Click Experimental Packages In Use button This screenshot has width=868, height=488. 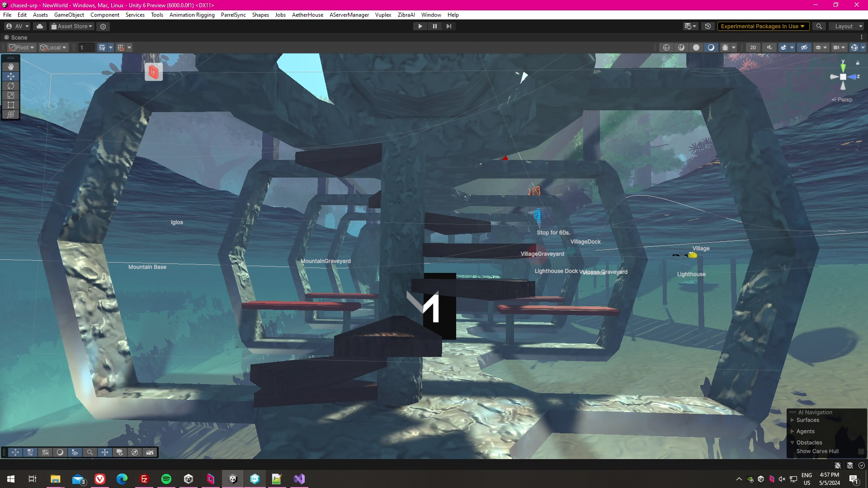tap(762, 26)
